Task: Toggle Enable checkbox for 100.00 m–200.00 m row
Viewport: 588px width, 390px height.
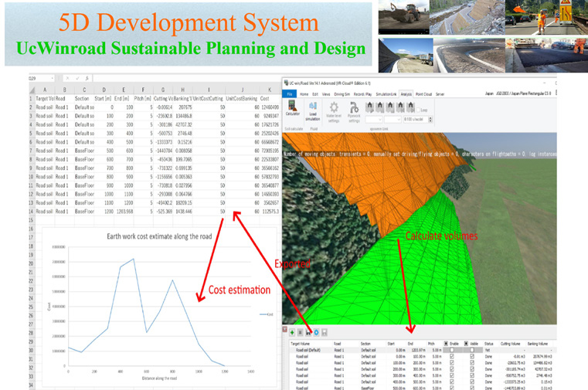Action: point(452,363)
